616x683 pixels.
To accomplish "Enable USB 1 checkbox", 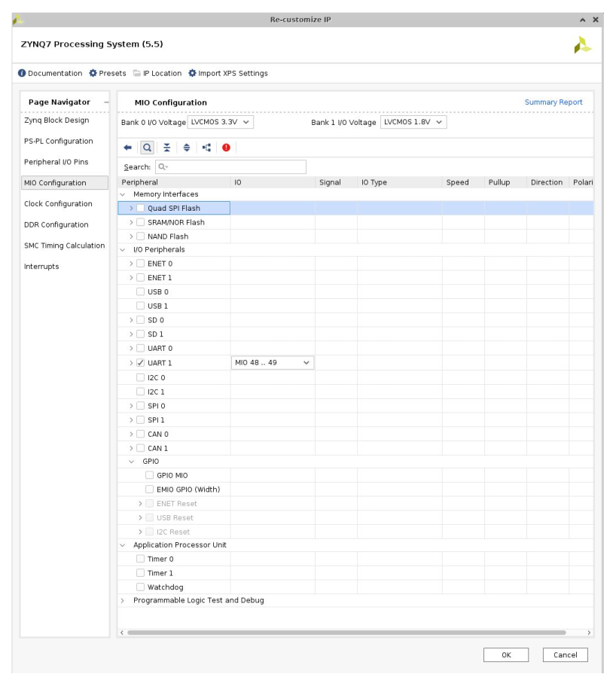I will pyautogui.click(x=140, y=306).
